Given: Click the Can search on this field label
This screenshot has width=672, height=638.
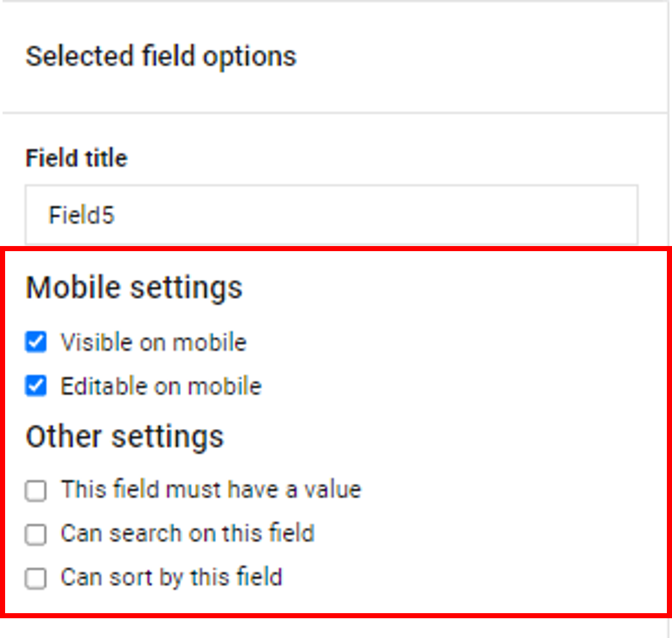Looking at the screenshot, I should click(x=187, y=533).
